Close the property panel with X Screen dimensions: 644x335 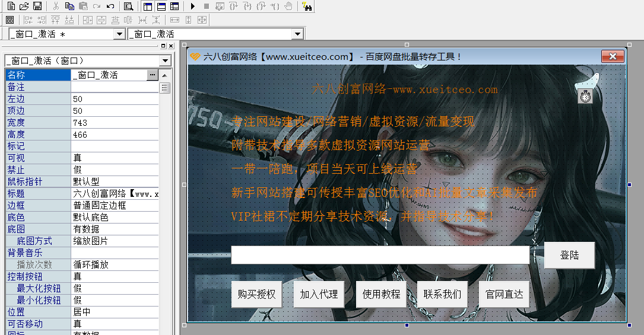pos(172,46)
